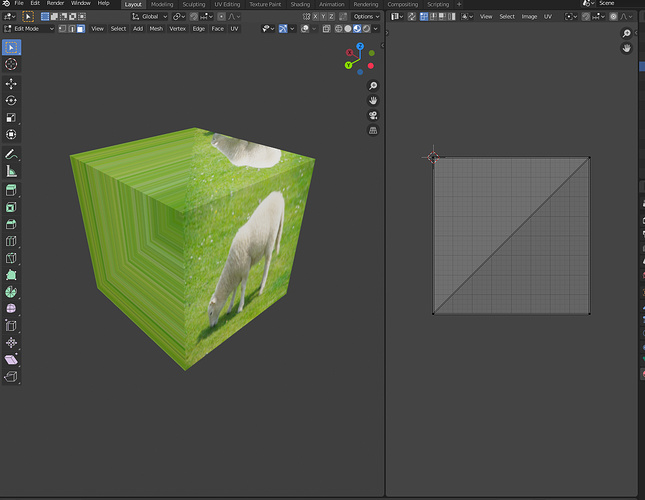Open the Image menu in UV editor
Viewport: 645px width, 500px height.
click(x=529, y=16)
